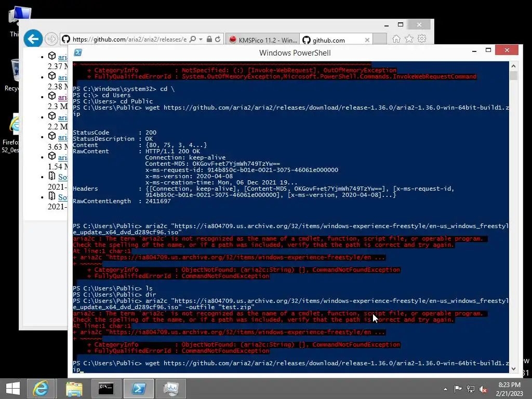Open Internet Explorer Tools gear

[422, 38]
